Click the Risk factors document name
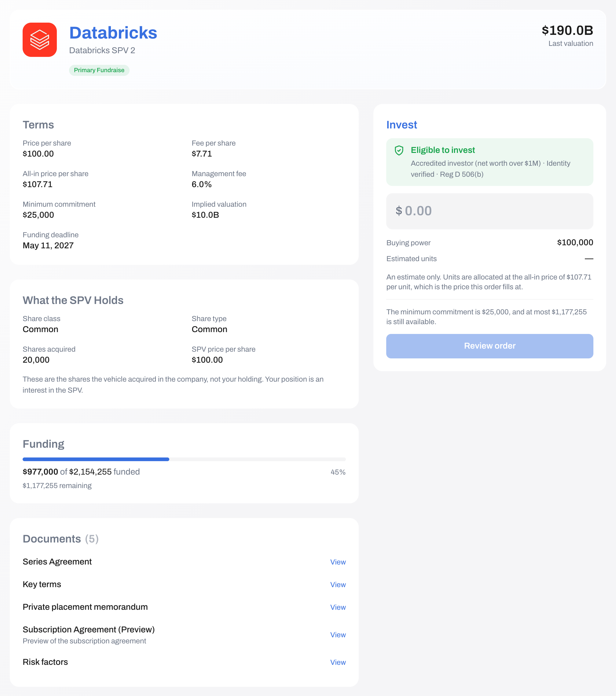The image size is (616, 696). (45, 662)
